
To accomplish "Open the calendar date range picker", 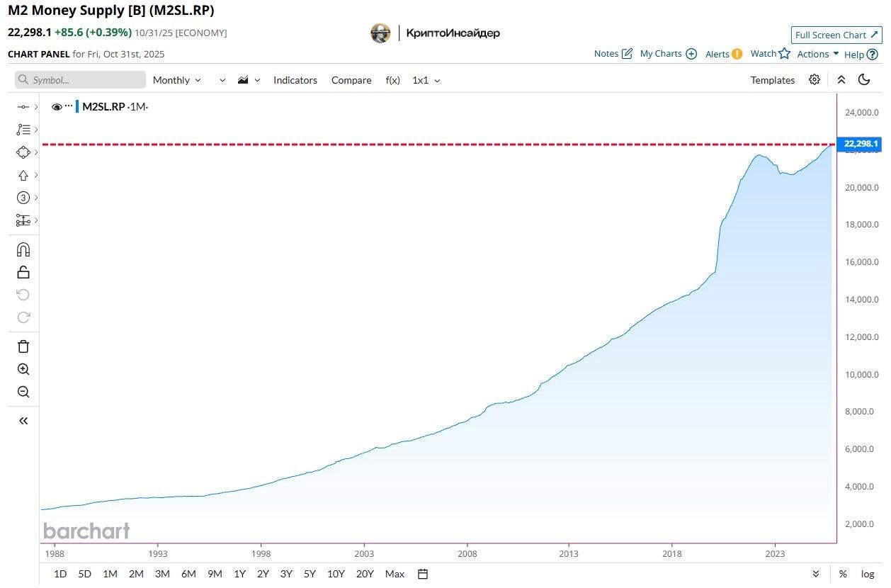I will coord(423,574).
